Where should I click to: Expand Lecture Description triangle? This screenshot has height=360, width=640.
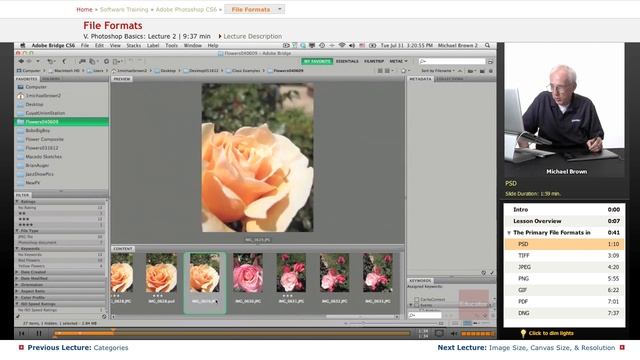click(x=220, y=36)
